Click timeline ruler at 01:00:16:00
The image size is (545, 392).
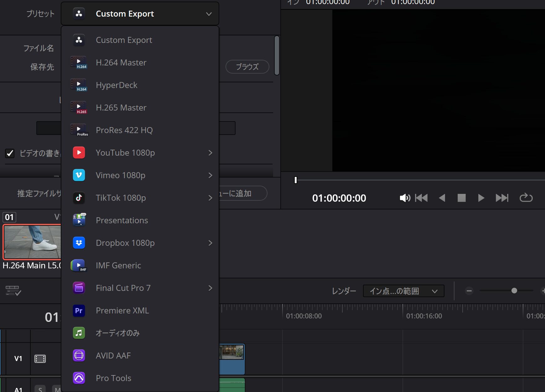pos(424,316)
